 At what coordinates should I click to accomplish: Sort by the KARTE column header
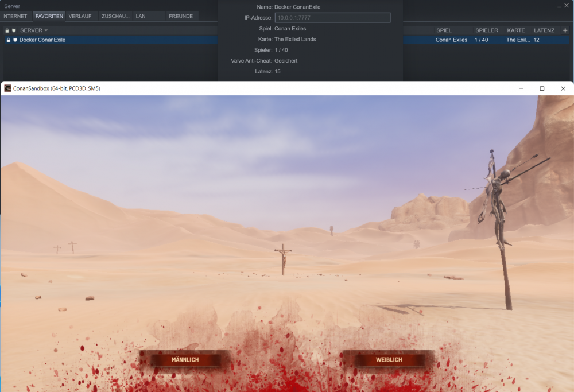516,30
